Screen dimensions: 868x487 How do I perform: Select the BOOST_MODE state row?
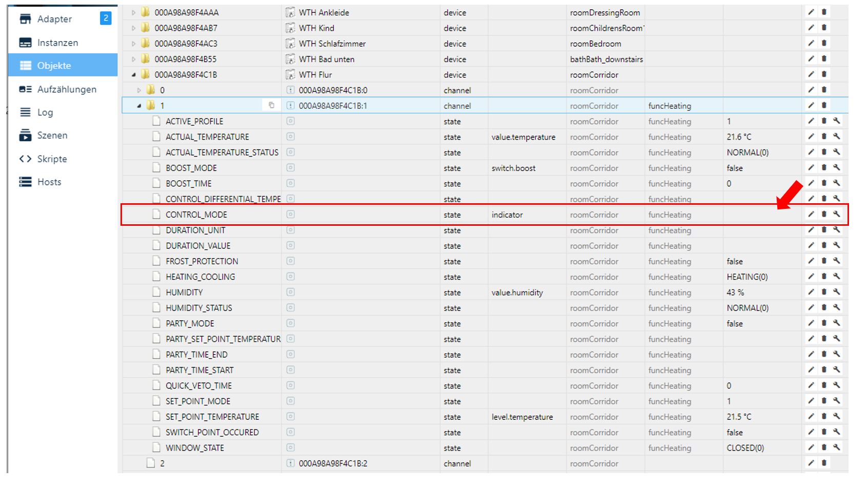pyautogui.click(x=191, y=168)
